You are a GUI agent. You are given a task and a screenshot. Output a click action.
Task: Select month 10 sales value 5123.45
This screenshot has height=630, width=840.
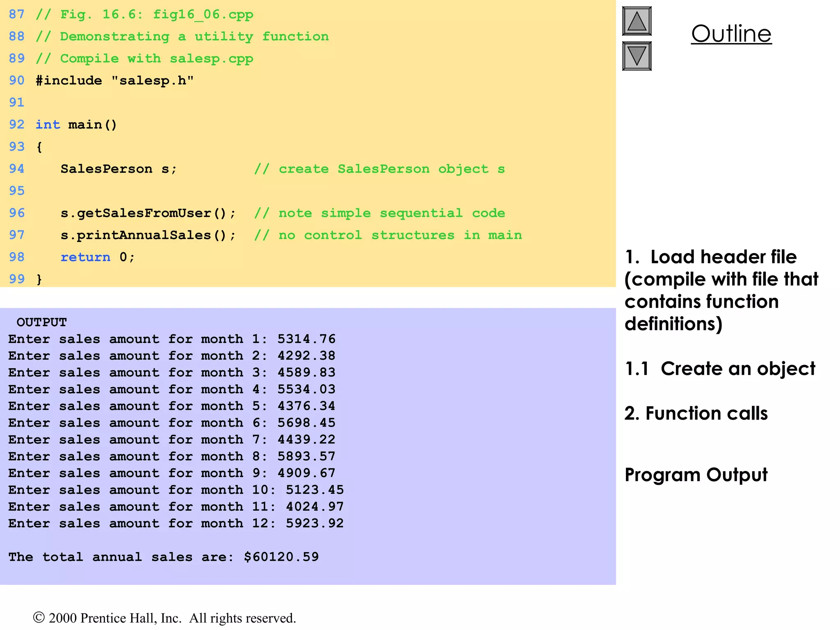coord(315,490)
